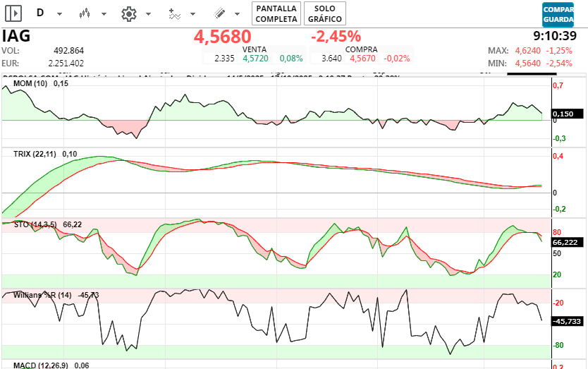Click the VENTA change 0,08%
The image size is (588, 369).
click(x=291, y=59)
